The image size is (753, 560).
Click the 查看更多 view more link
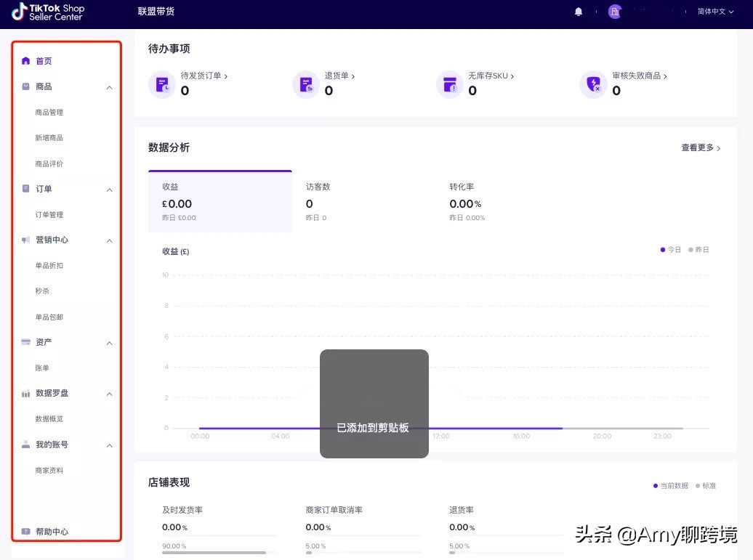[x=699, y=147]
